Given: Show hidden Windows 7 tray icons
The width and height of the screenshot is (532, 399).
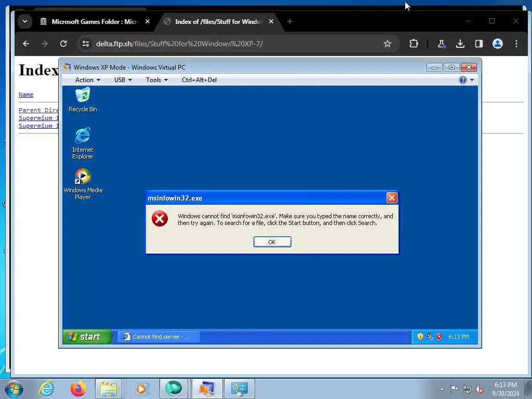Looking at the screenshot, I should pos(442,389).
